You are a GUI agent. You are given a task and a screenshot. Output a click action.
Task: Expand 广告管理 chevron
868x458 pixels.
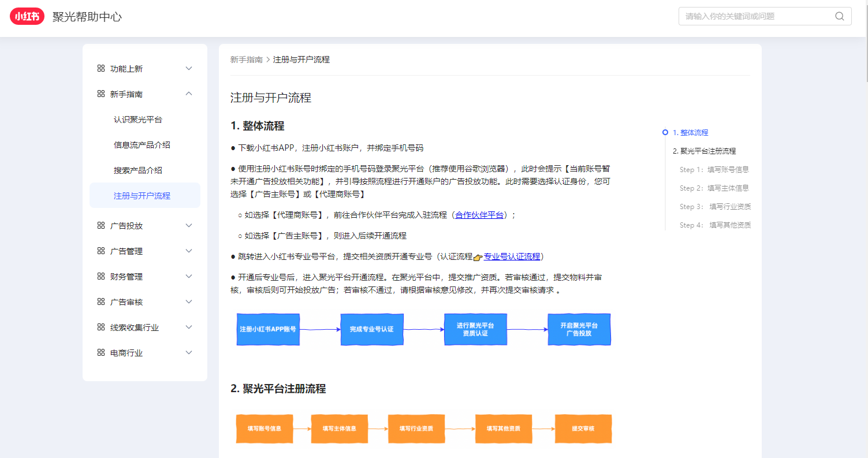(x=189, y=251)
